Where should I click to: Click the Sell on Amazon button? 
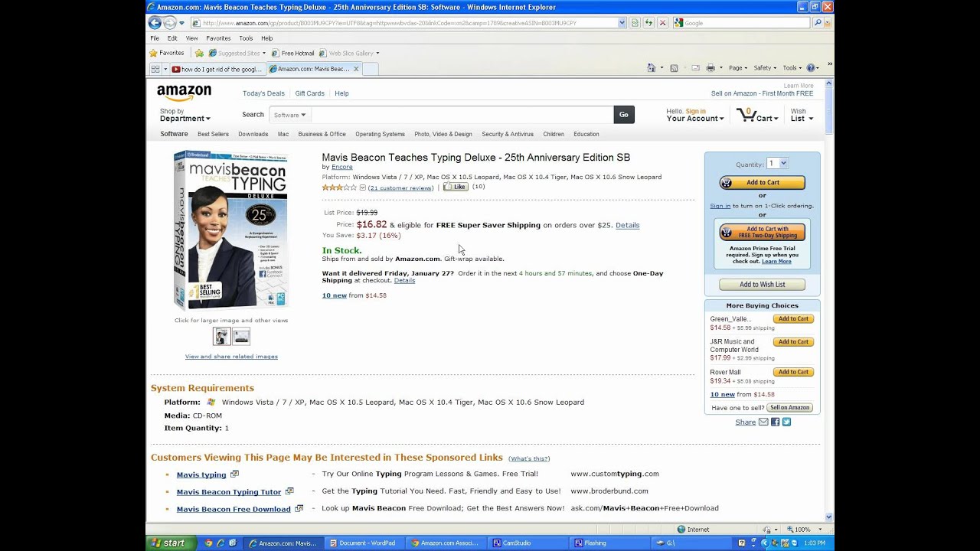[790, 408]
